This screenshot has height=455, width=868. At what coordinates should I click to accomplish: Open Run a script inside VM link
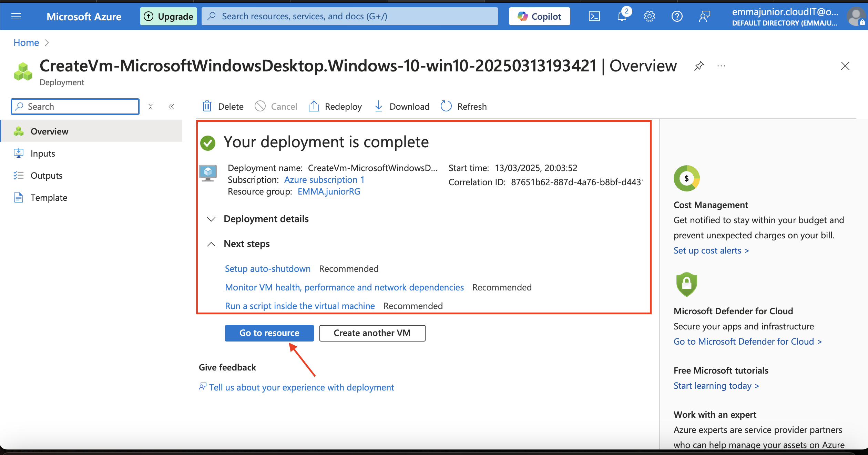[300, 306]
